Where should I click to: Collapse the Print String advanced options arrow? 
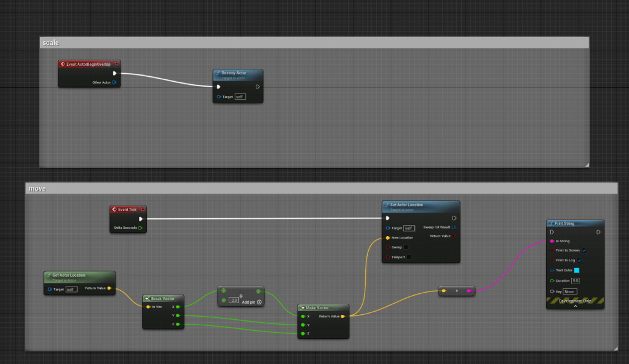click(x=575, y=306)
